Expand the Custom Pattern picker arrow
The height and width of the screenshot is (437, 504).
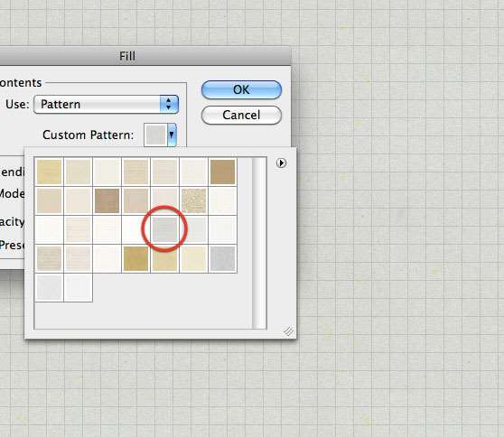172,135
